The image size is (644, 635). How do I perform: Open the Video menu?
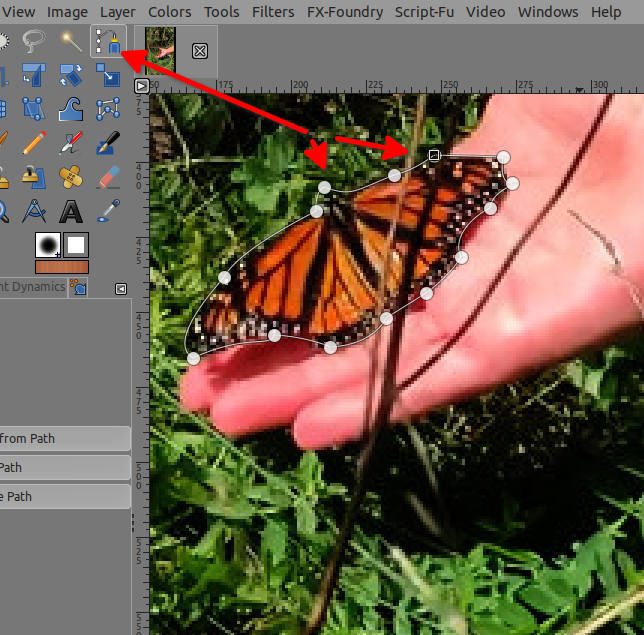[485, 12]
